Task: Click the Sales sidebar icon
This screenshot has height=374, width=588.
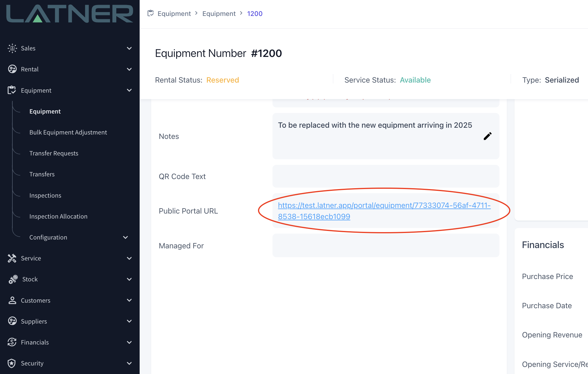Action: (12, 48)
